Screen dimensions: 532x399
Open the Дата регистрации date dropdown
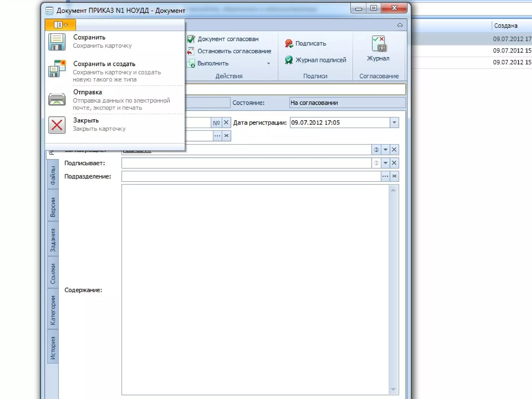[x=394, y=123]
